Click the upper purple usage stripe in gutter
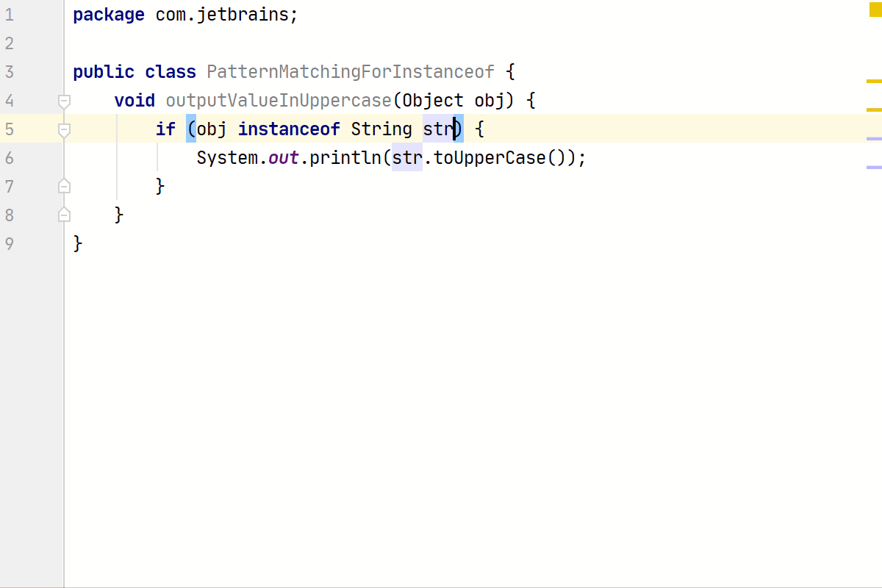 874,138
